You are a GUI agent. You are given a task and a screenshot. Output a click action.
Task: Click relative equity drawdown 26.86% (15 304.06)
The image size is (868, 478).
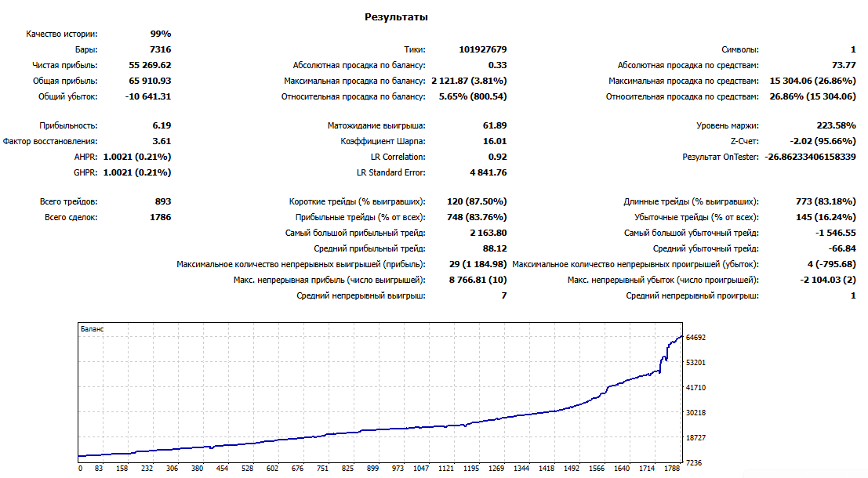[x=812, y=96]
